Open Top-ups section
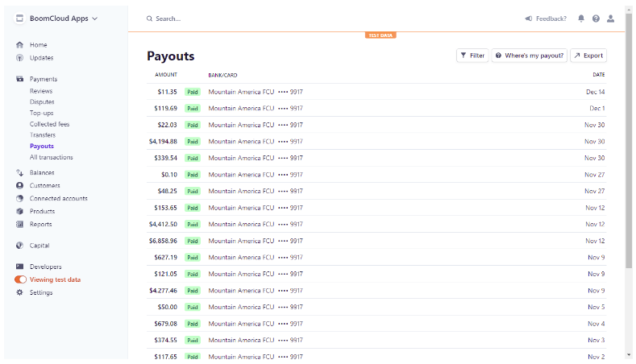The height and width of the screenshot is (364, 636). tap(41, 113)
